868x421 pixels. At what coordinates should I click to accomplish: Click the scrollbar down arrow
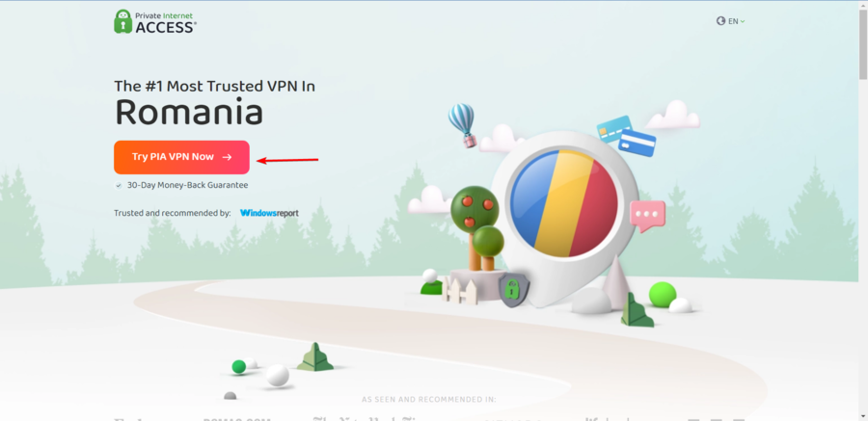coord(863,415)
